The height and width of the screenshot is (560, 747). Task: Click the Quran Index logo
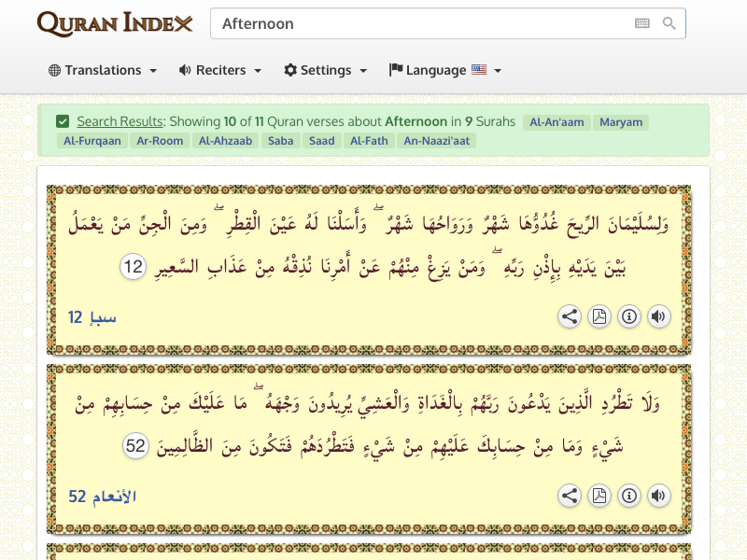coord(115,24)
